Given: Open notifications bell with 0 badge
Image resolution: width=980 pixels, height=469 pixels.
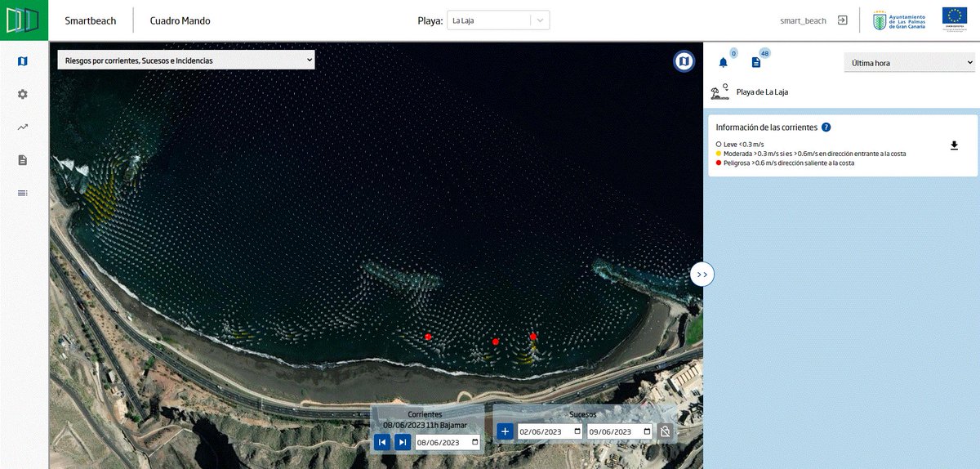Looking at the screenshot, I should (724, 62).
